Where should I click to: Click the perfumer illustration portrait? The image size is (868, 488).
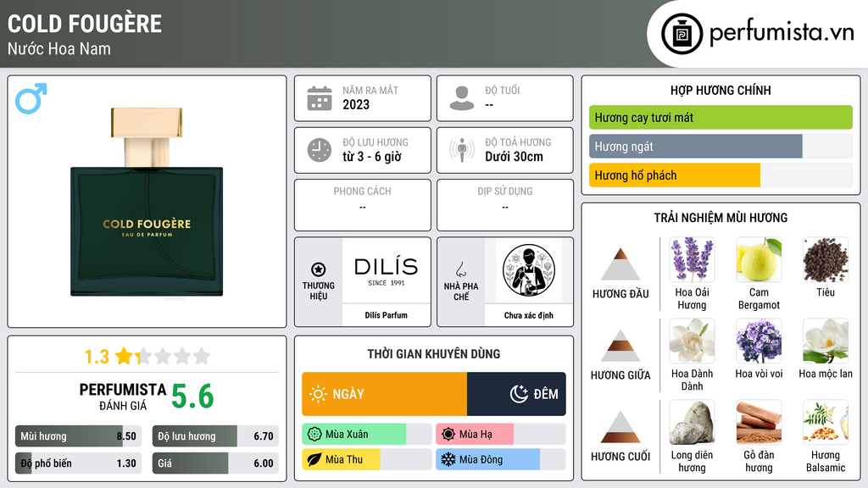pos(529,270)
